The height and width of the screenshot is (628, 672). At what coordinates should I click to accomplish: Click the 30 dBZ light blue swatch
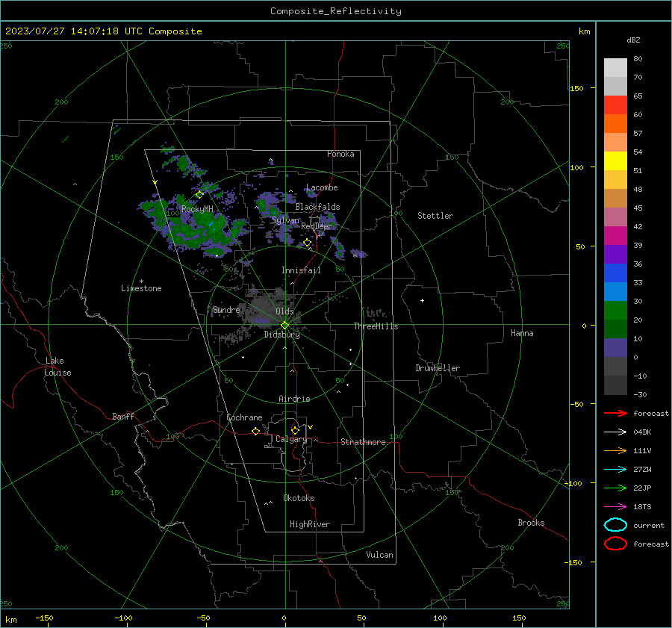[x=615, y=291]
